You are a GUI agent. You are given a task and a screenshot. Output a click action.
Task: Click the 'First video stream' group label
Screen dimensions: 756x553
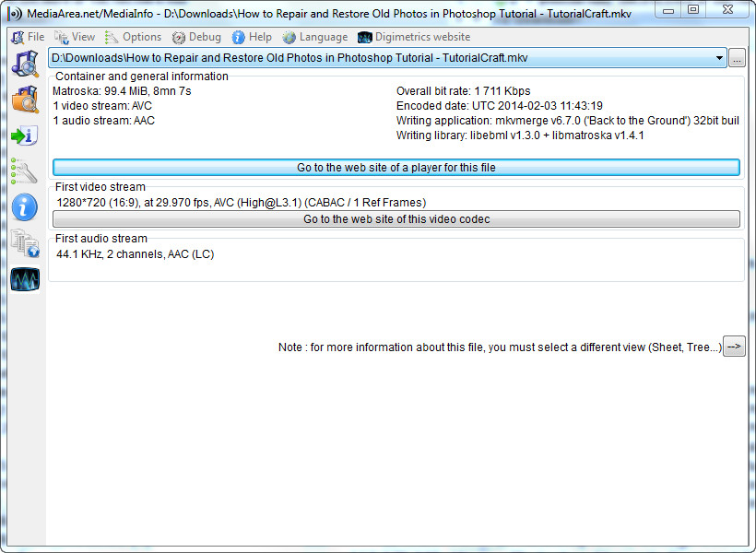100,186
